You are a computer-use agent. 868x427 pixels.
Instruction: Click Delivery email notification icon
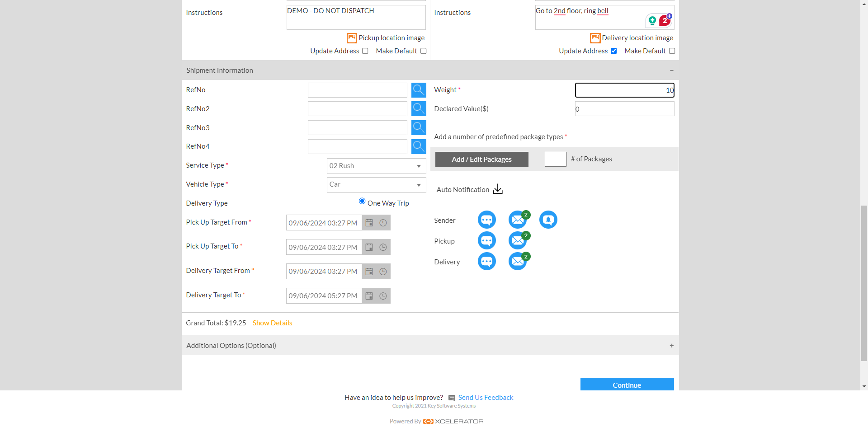pyautogui.click(x=518, y=261)
